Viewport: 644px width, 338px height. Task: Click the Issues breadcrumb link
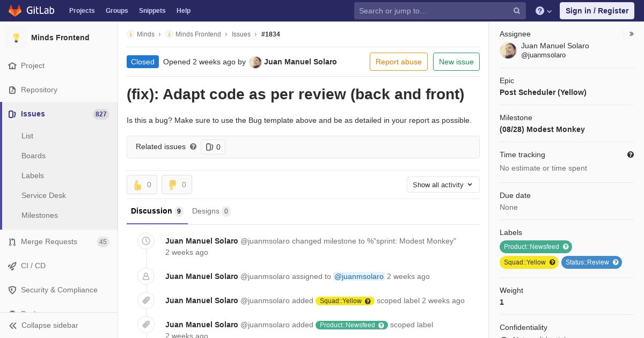point(241,34)
